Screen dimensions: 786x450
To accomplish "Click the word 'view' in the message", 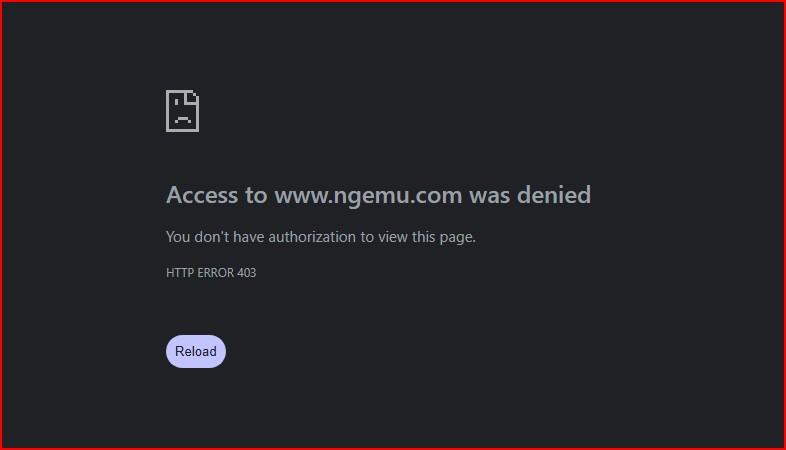I will pyautogui.click(x=392, y=237).
